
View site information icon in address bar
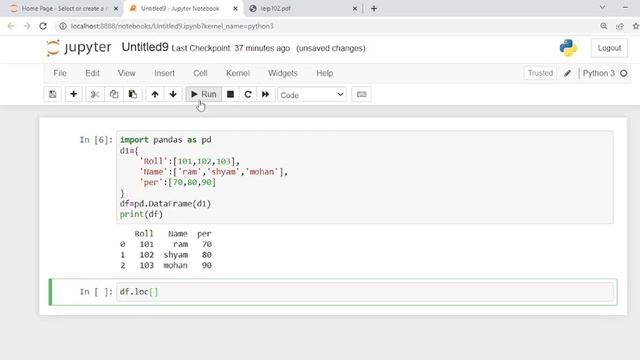pos(62,26)
